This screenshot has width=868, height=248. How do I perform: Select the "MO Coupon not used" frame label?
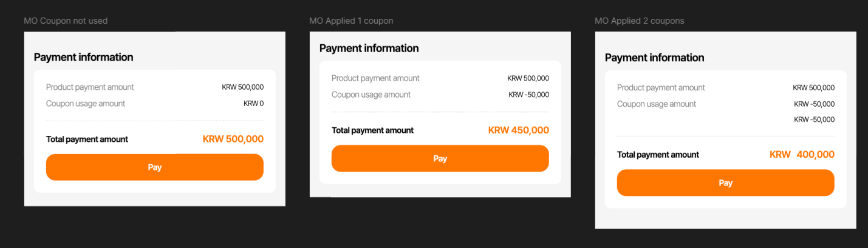point(66,21)
